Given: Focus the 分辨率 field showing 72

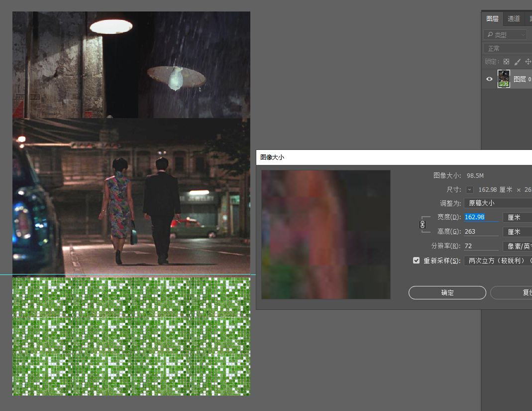Looking at the screenshot, I should [481, 246].
